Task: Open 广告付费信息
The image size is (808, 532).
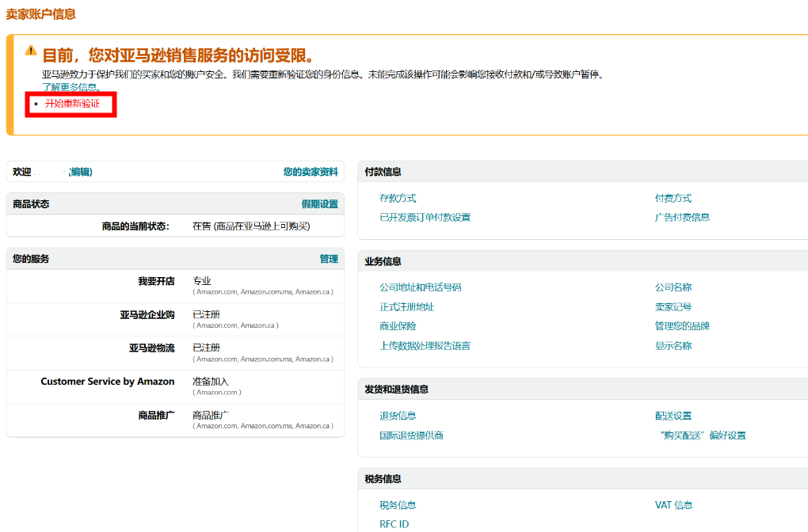Action: pos(683,216)
